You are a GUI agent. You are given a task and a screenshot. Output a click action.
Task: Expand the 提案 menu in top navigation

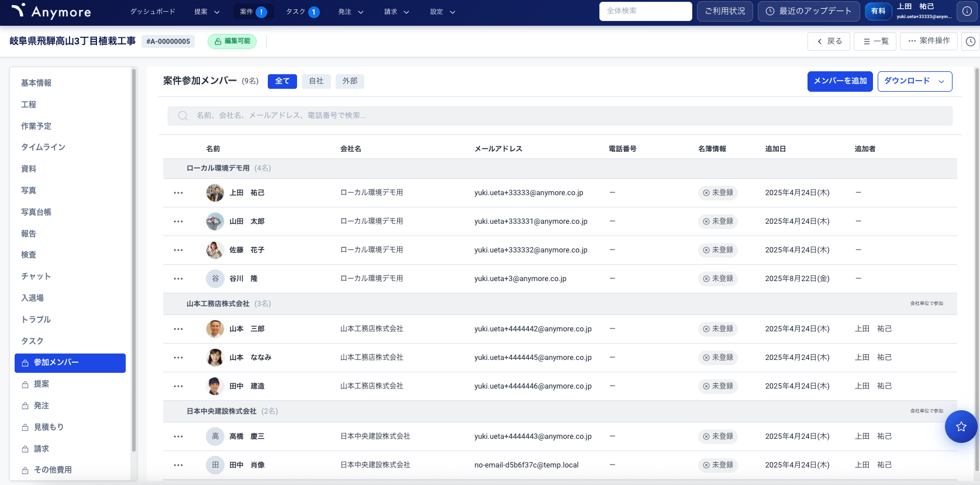click(207, 12)
